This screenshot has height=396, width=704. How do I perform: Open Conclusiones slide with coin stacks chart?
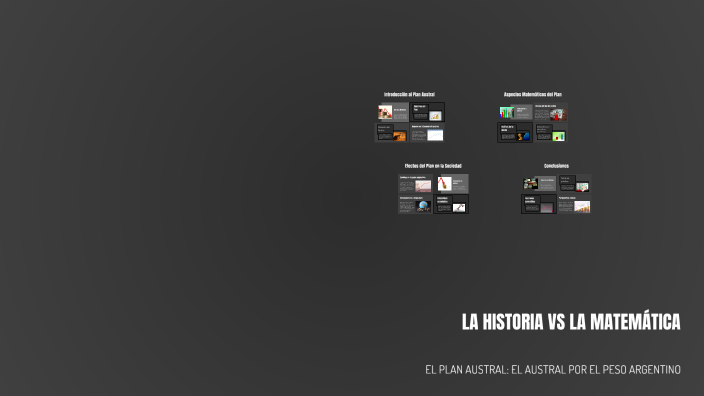pos(574,204)
